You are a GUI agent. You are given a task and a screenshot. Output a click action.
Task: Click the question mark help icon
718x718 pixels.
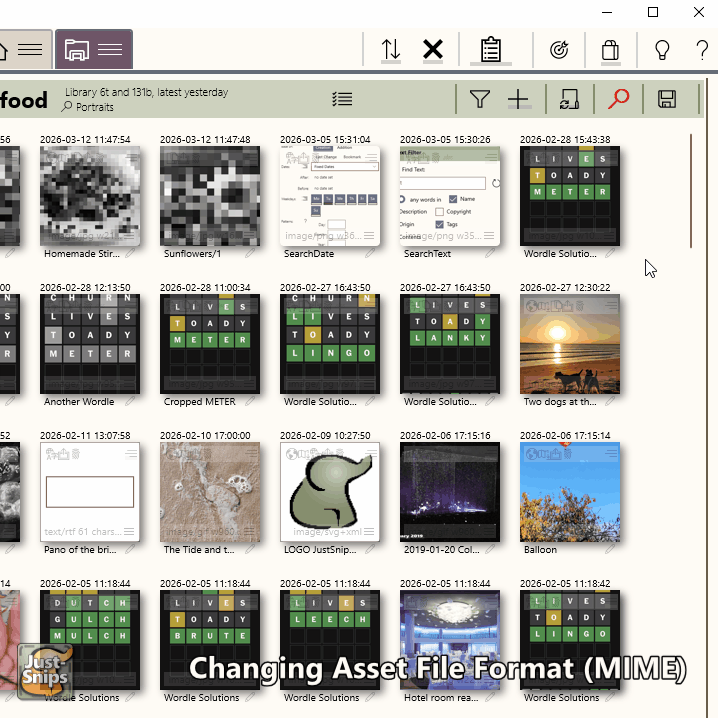(702, 50)
